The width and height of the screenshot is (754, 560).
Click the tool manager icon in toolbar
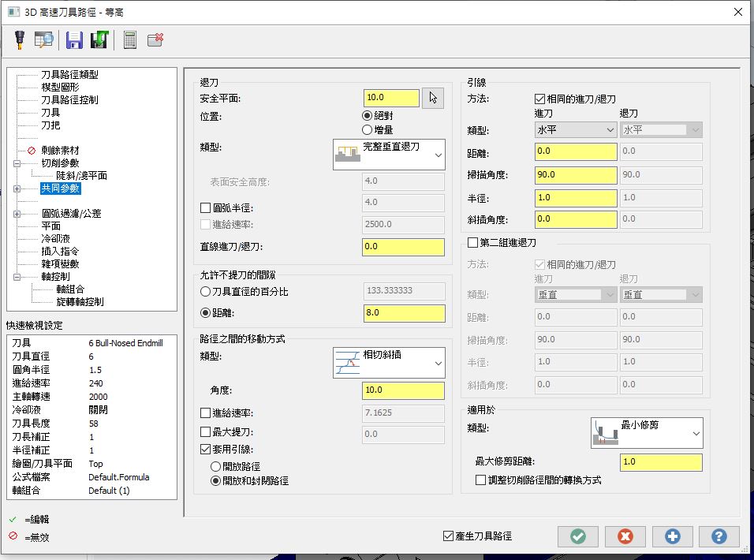(x=19, y=39)
